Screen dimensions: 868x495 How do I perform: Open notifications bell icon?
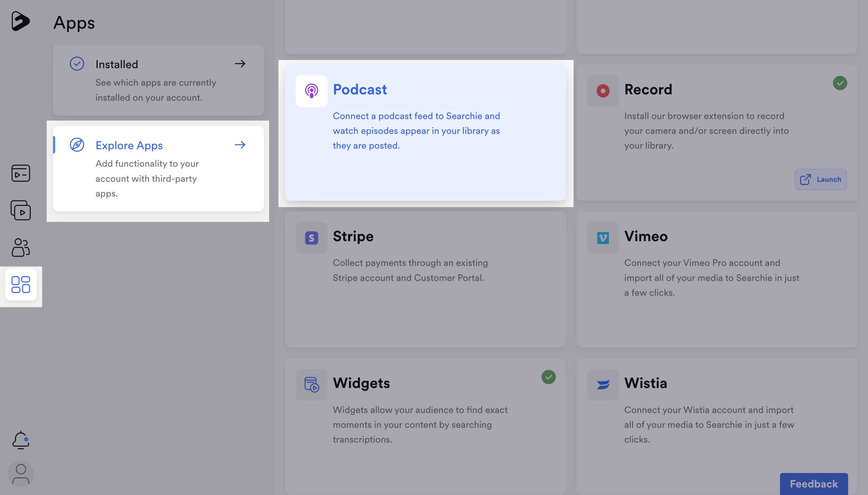pos(21,440)
